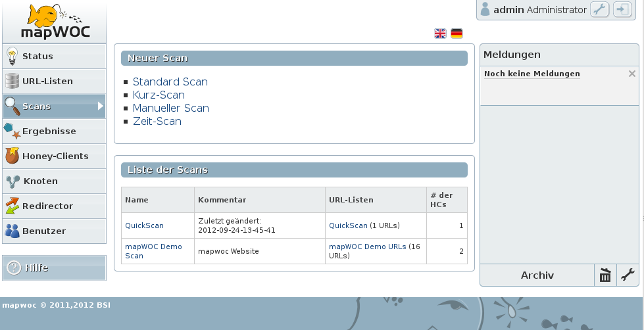This screenshot has width=644, height=330.
Task: Open the QuickScan URL list link
Action: coord(348,225)
